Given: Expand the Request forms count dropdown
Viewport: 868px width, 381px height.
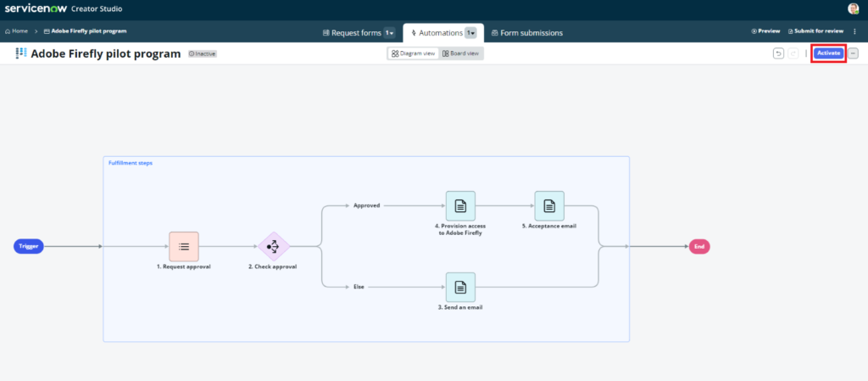Looking at the screenshot, I should (x=389, y=33).
